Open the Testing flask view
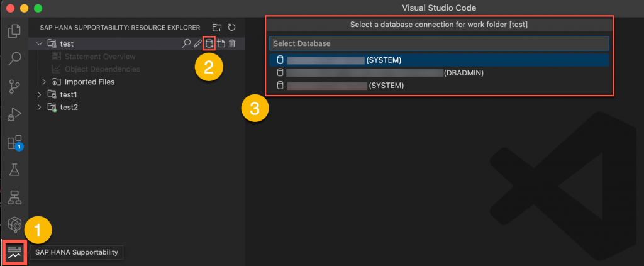This screenshot has width=644, height=266. coord(14,170)
